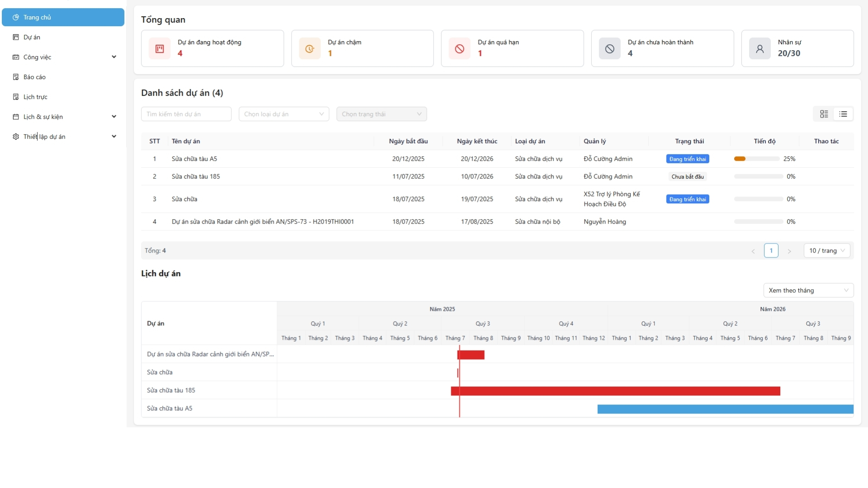Switch to card grid view

pyautogui.click(x=824, y=114)
